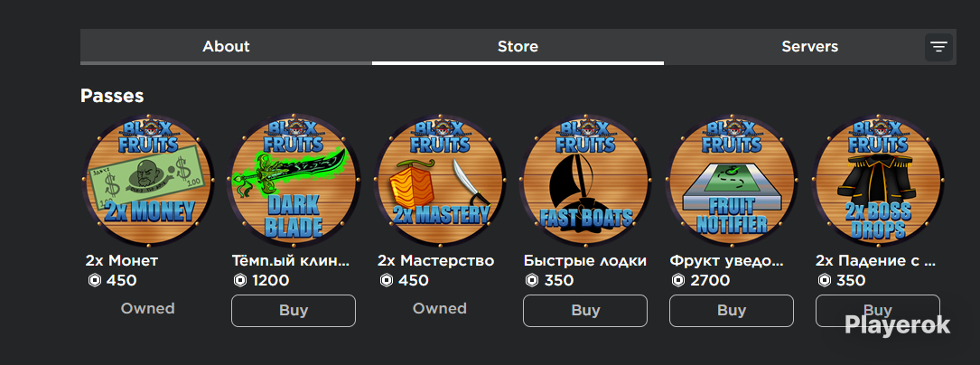Open the Dark Blade pass badge
980x365 pixels.
coord(294,180)
